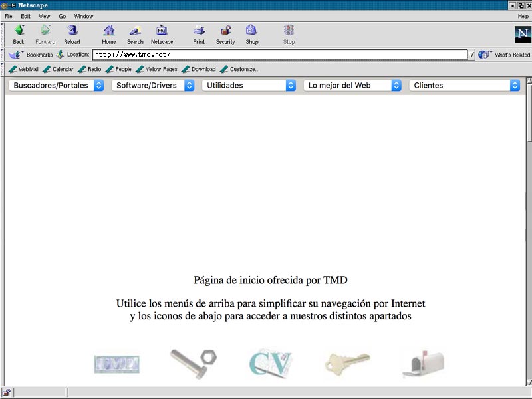Click the CV icon on the page
532x399 pixels.
click(x=271, y=363)
